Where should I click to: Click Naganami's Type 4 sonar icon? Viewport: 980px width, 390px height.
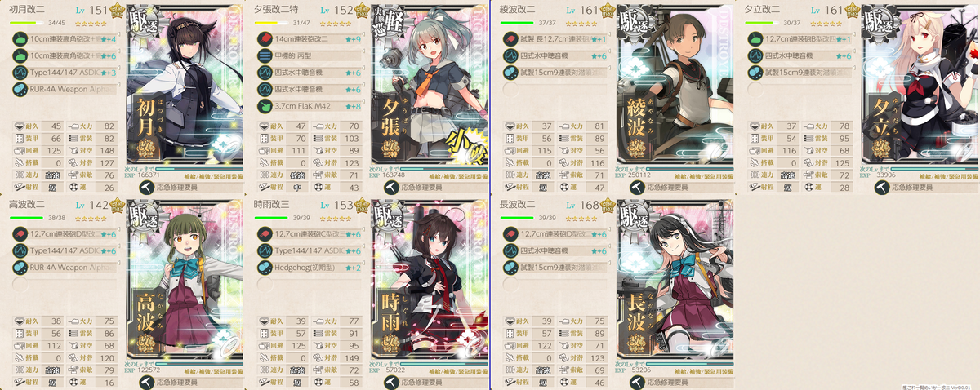click(x=511, y=249)
